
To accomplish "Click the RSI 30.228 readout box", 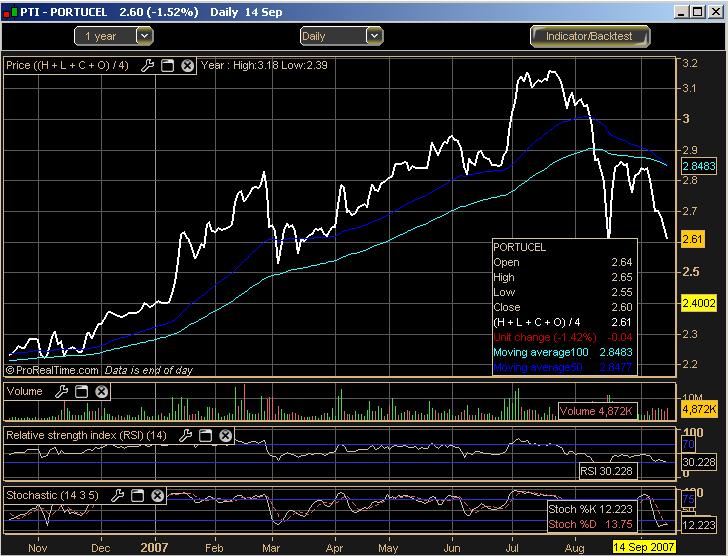I will [x=607, y=471].
